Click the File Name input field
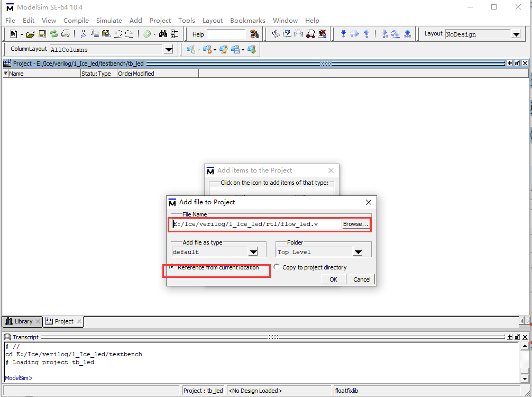Image resolution: width=532 pixels, height=397 pixels. 254,224
